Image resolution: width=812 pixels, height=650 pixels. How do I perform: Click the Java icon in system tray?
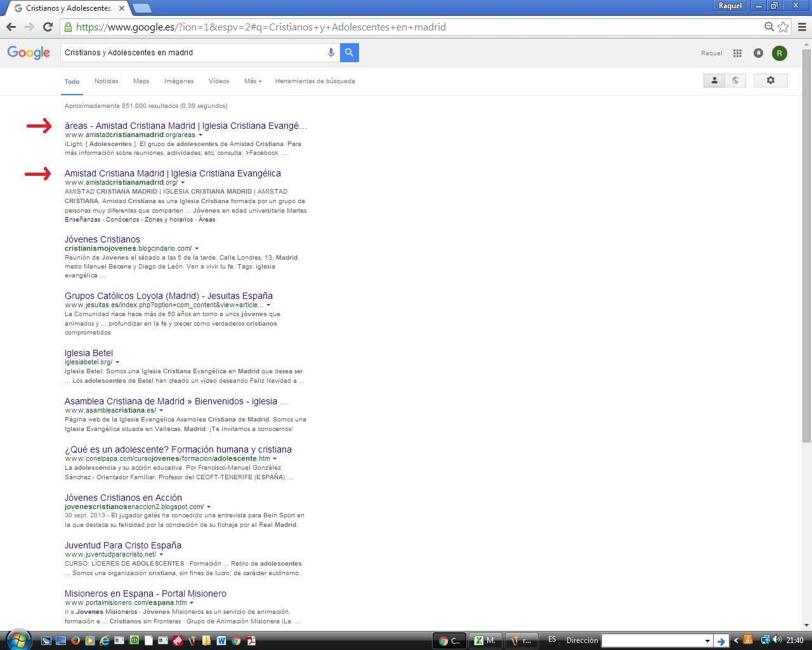point(748,640)
